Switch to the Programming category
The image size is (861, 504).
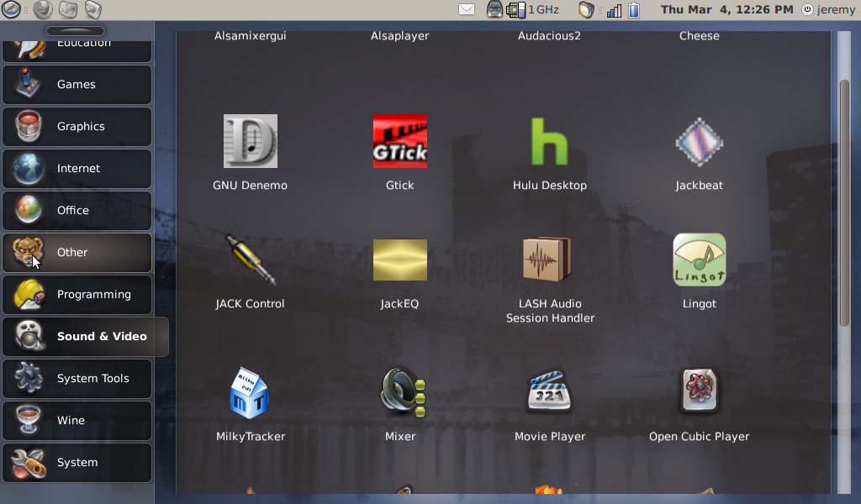click(77, 295)
